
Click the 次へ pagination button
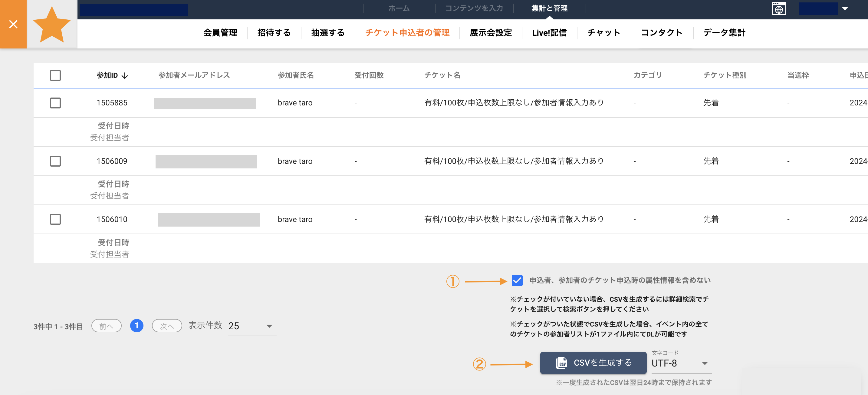(x=167, y=326)
